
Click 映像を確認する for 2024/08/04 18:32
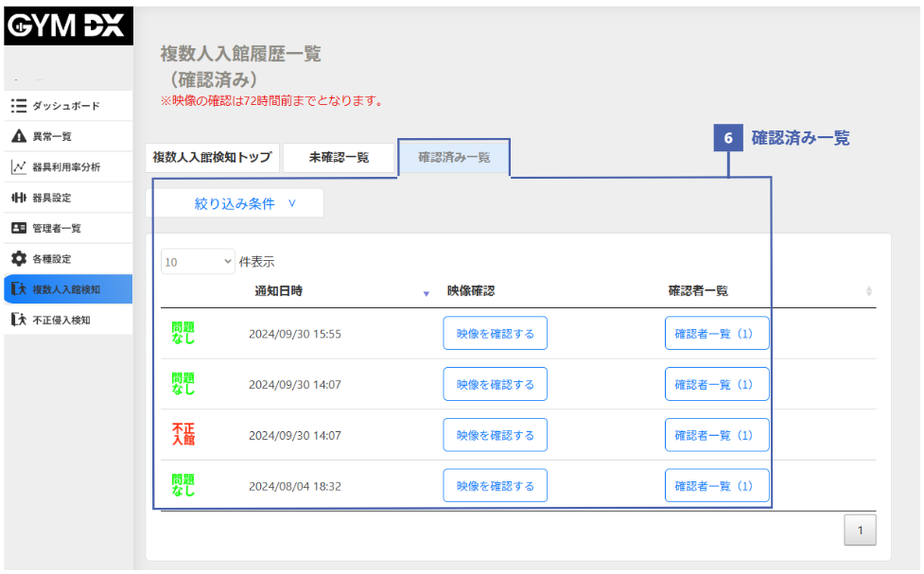[x=495, y=486]
